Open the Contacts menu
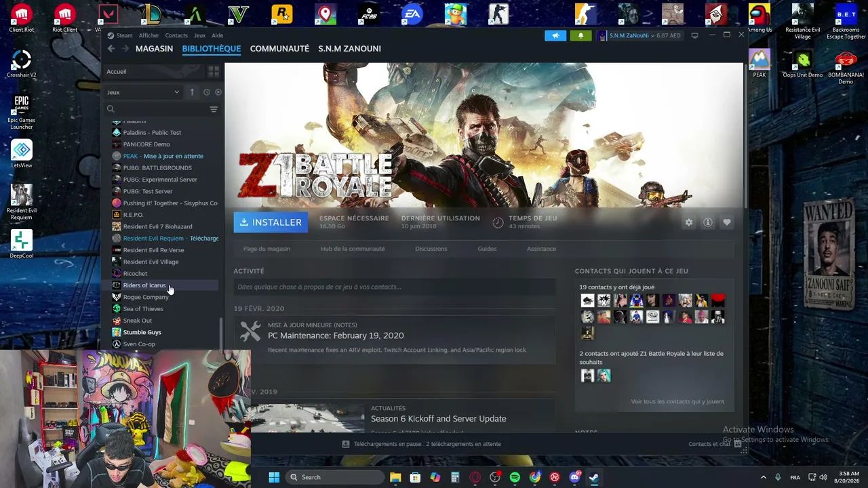 tap(176, 35)
